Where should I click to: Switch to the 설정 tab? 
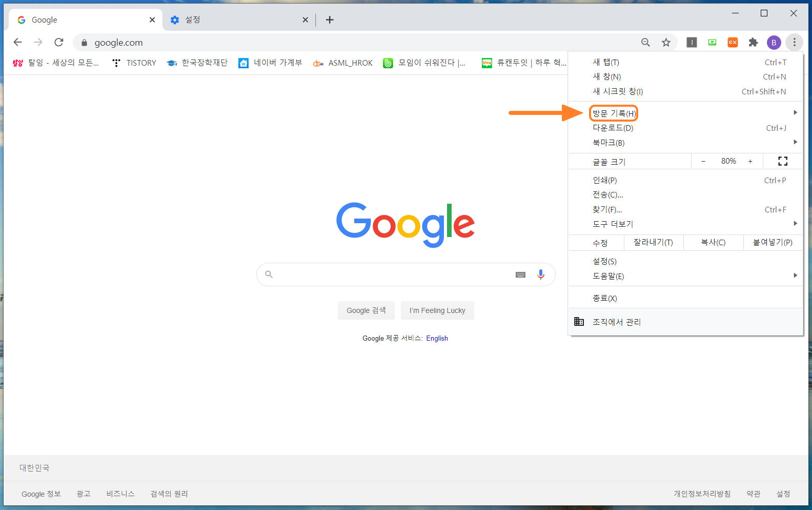coord(238,19)
